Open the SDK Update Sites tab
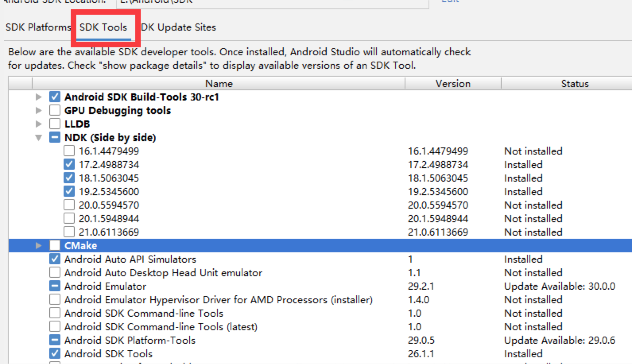Image resolution: width=632 pixels, height=364 pixels. coord(178,27)
